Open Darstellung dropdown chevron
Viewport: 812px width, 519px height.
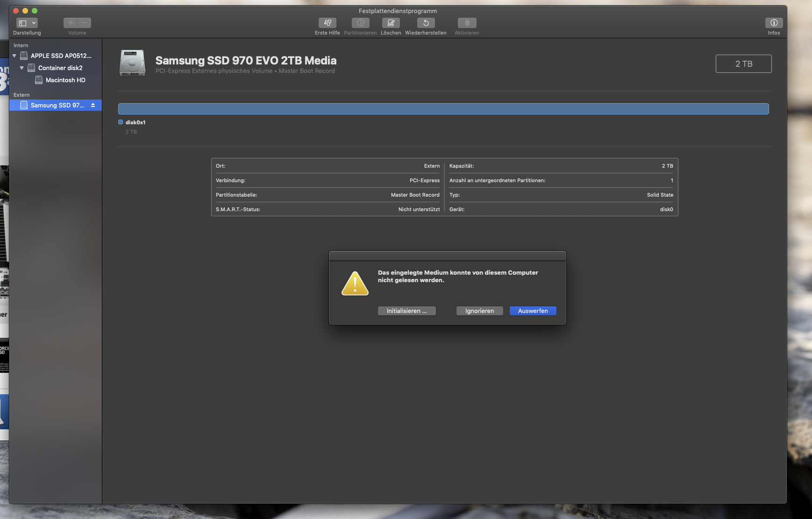point(34,23)
